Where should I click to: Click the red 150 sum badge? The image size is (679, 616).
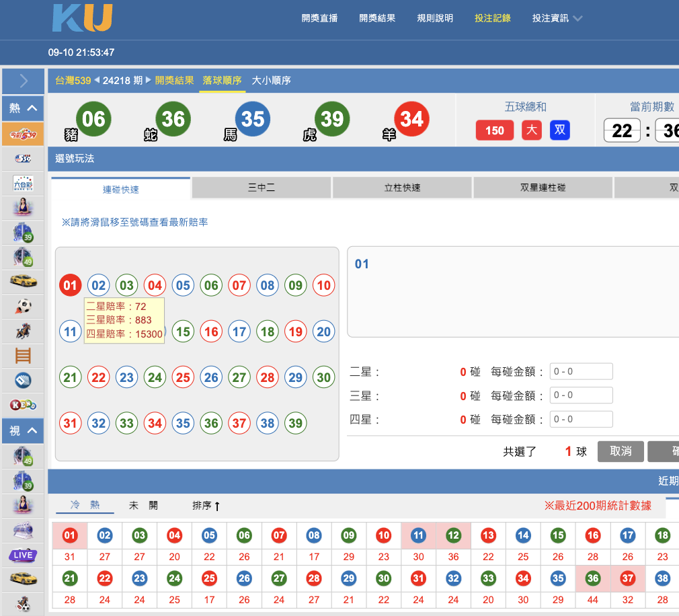pyautogui.click(x=495, y=130)
